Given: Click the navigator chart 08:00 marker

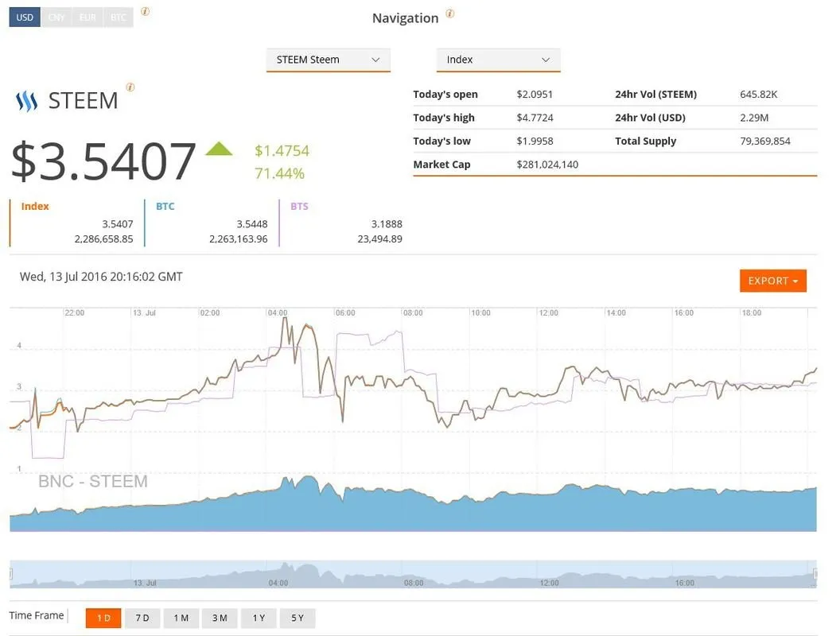Looking at the screenshot, I should [414, 583].
